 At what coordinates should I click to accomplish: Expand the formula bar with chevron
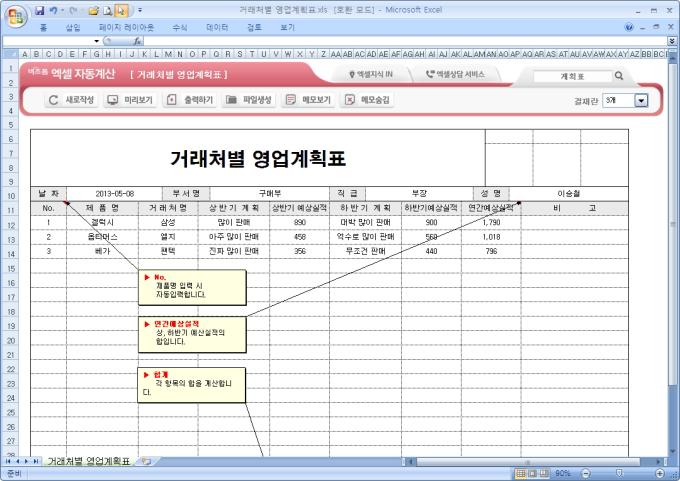coord(672,41)
